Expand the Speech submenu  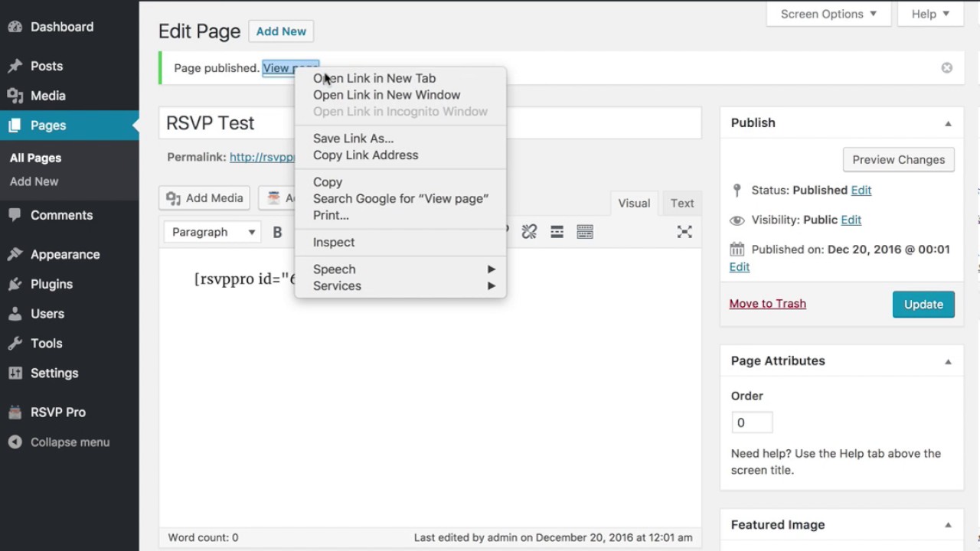pyautogui.click(x=400, y=269)
